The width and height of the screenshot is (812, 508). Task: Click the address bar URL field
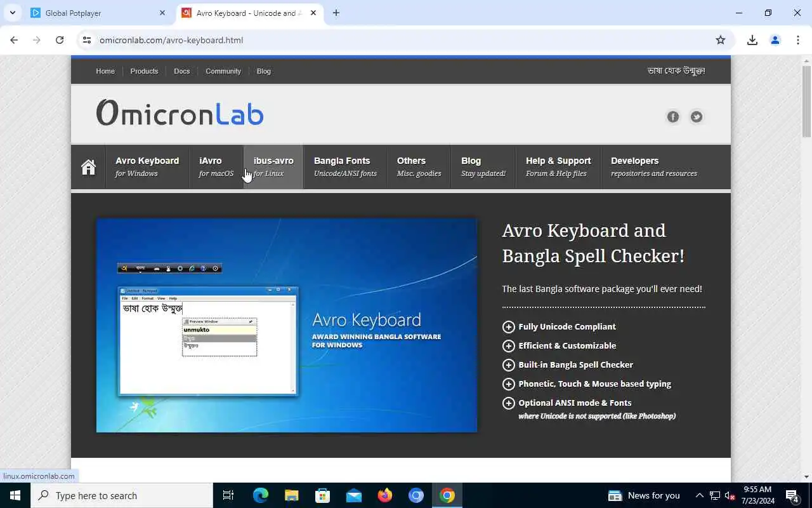point(406,40)
